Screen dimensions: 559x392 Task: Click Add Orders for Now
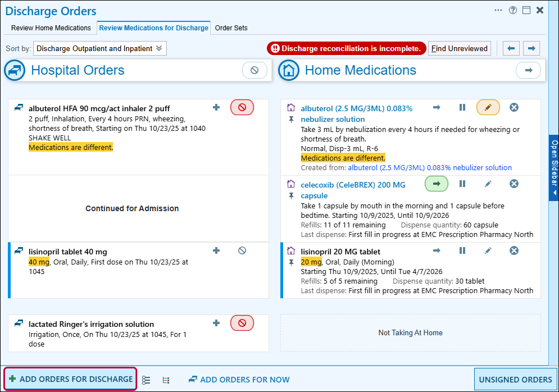(x=239, y=380)
